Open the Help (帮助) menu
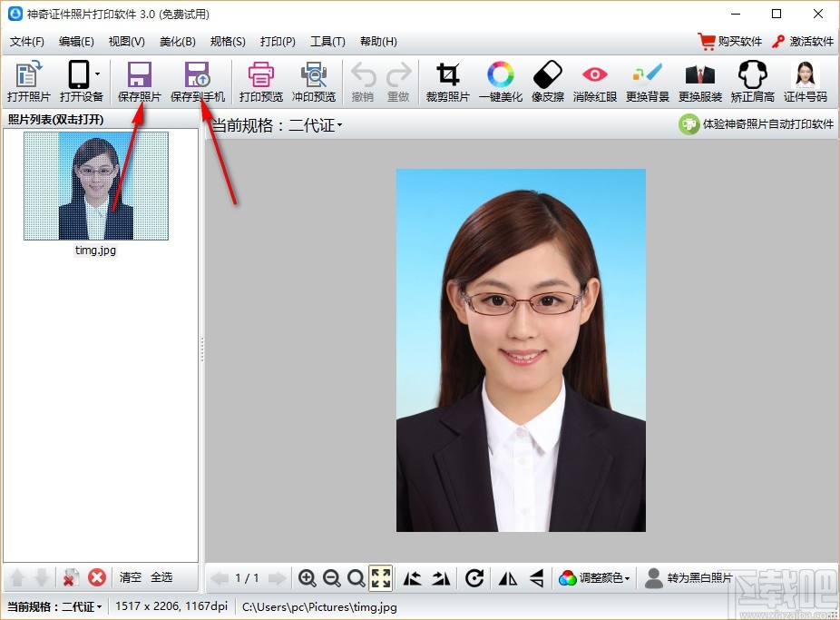The width and height of the screenshot is (840, 620). point(378,41)
